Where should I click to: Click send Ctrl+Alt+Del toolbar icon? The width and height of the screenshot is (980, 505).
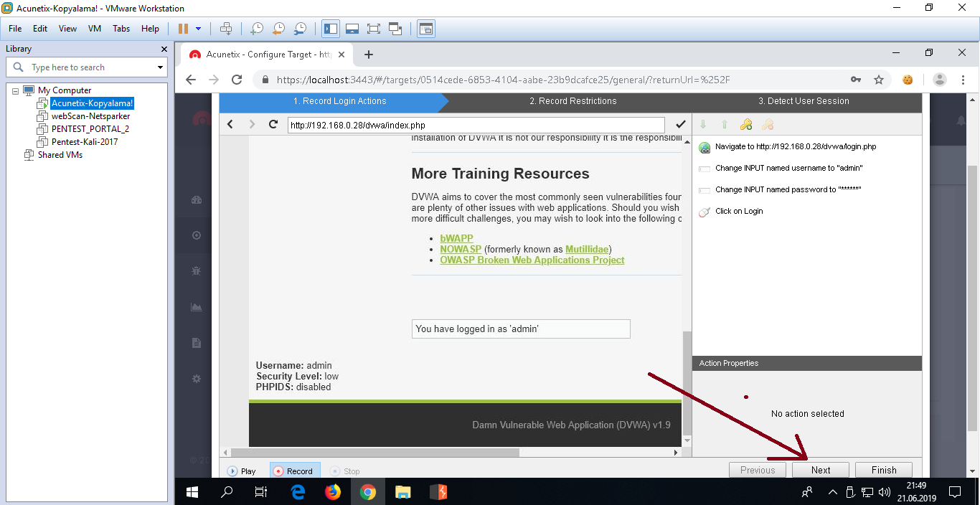click(226, 29)
